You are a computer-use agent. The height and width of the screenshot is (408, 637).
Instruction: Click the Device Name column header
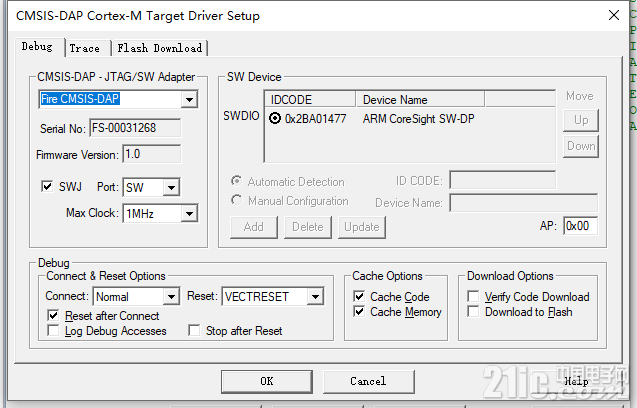tap(420, 99)
